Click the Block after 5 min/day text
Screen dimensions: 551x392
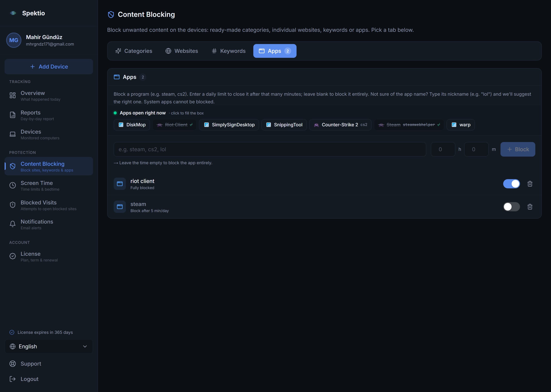pos(150,211)
